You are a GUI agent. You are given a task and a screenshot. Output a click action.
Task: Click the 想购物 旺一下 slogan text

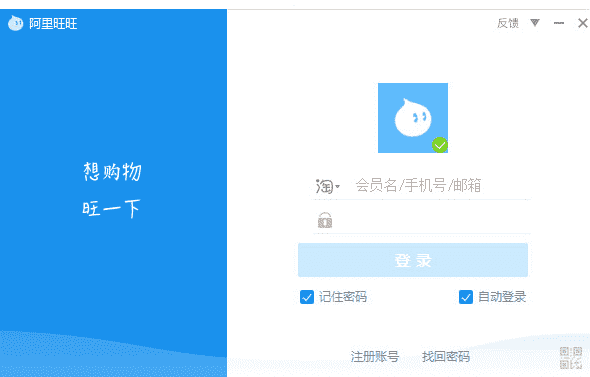[112, 190]
